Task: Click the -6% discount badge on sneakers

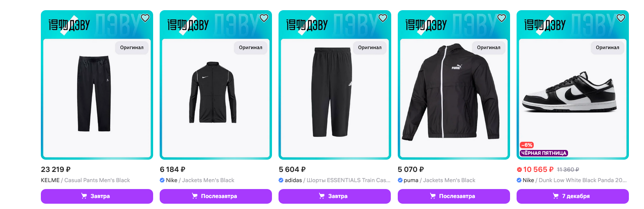Action: pos(527,145)
